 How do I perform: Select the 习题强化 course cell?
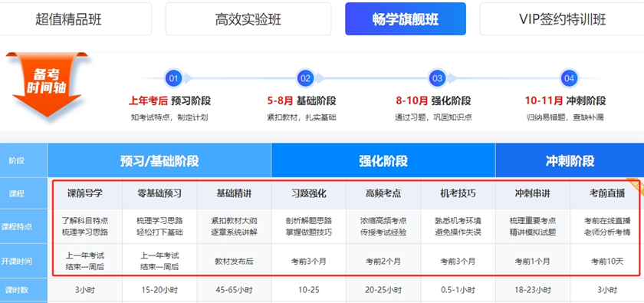[x=308, y=193]
